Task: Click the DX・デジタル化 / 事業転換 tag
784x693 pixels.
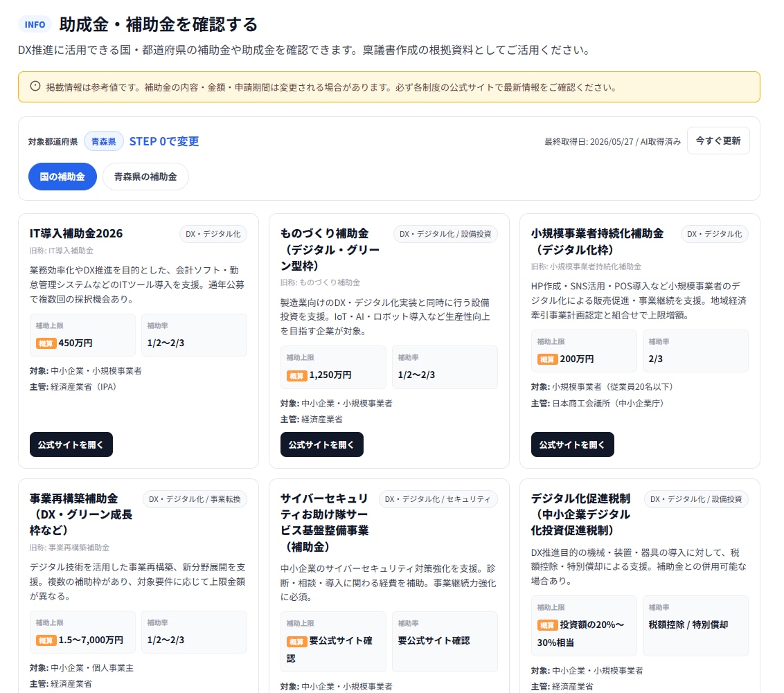Action: (195, 499)
